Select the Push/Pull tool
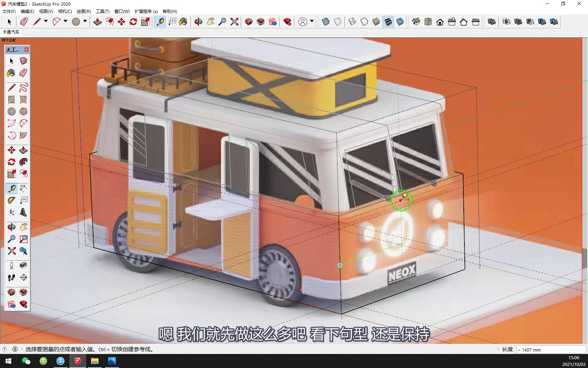Viewport: 588px width, 368px height. pyautogui.click(x=97, y=22)
